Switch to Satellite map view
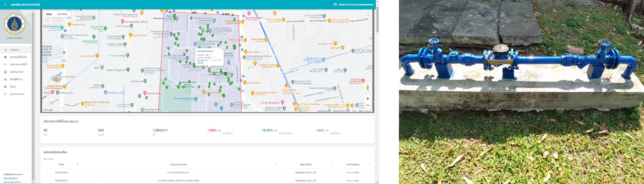 coord(62,14)
